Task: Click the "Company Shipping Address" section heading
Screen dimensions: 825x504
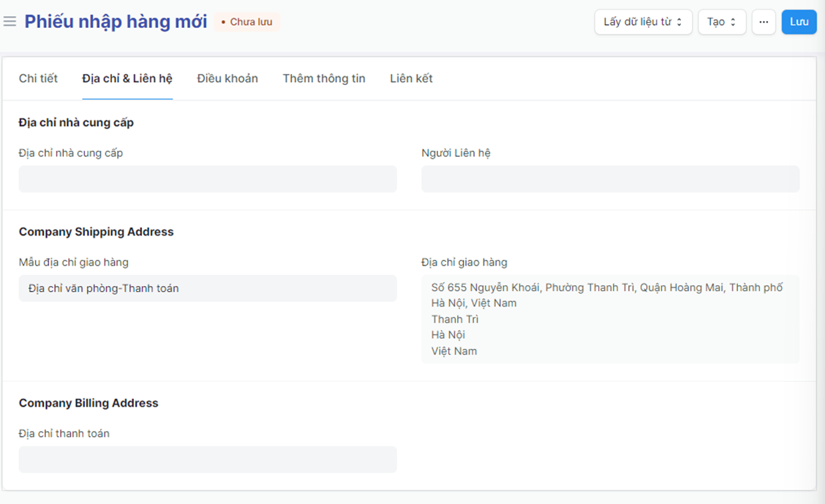Action: click(97, 232)
